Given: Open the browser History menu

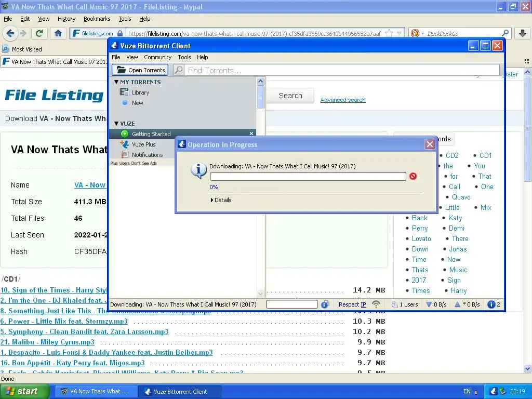Looking at the screenshot, I should point(66,19).
